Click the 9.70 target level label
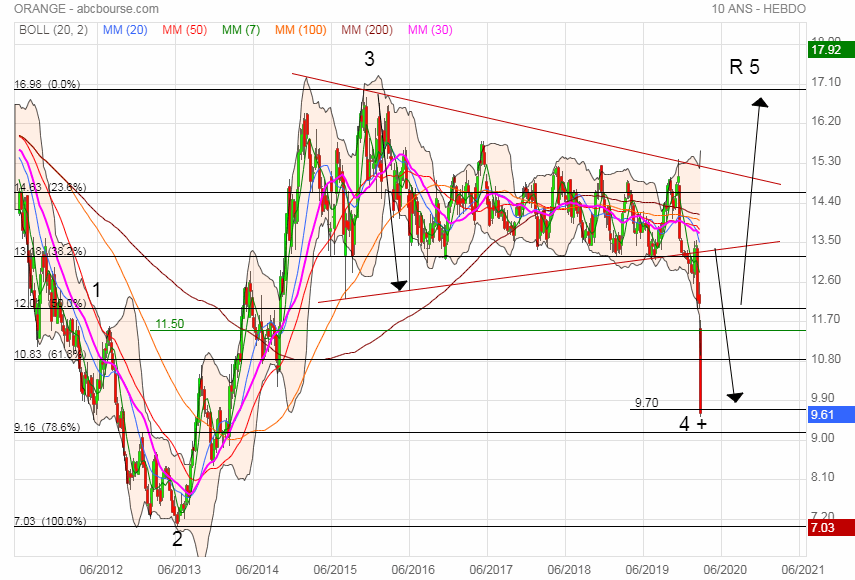Screen dimensions: 855x580 (x=647, y=403)
